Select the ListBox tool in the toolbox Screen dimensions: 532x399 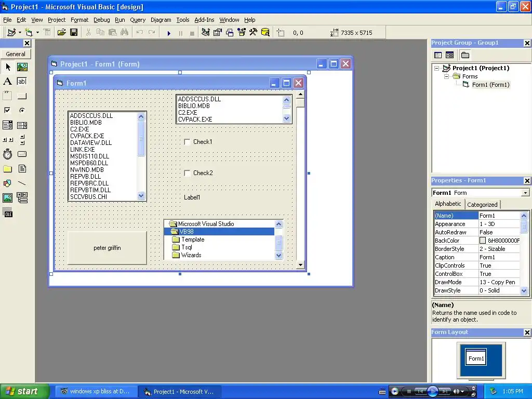tap(22, 125)
